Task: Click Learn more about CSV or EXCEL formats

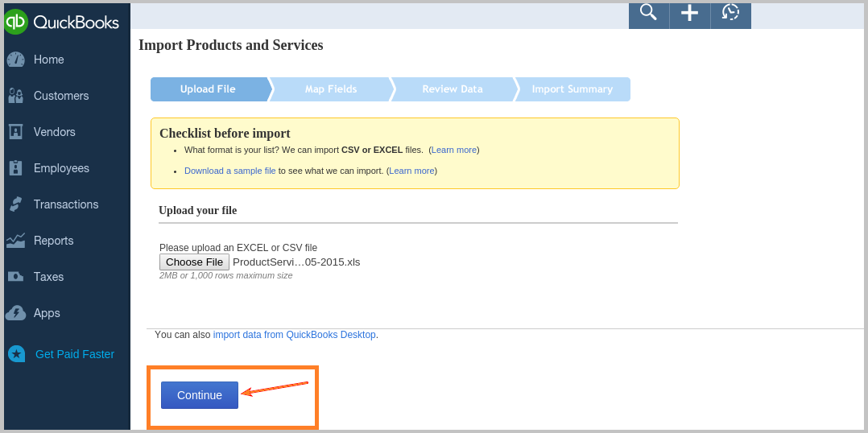Action: pos(454,150)
